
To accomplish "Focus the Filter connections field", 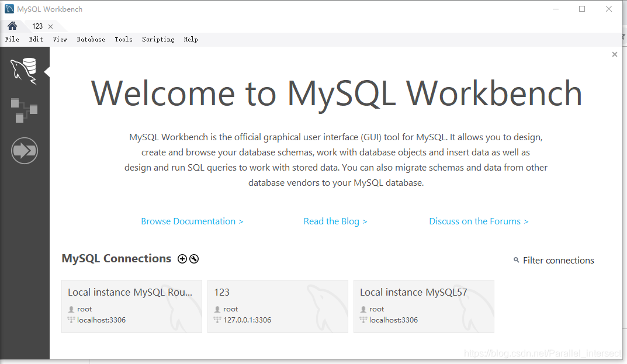I will [558, 261].
